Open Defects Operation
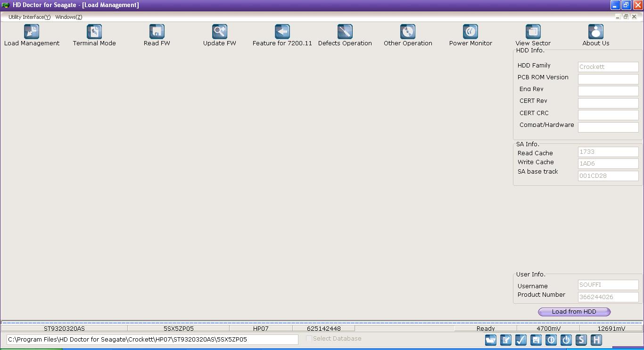The width and height of the screenshot is (644, 350). [345, 32]
